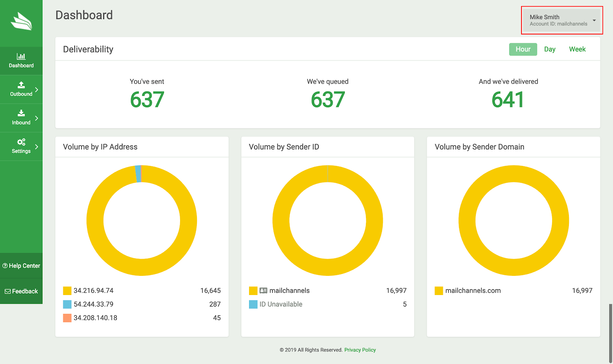The height and width of the screenshot is (364, 613).
Task: Click the blue slice in IP Address chart
Action: [138, 174]
